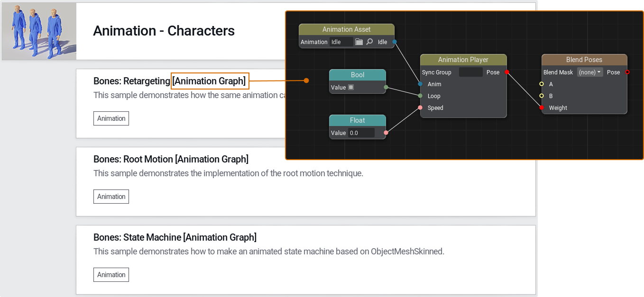Image resolution: width=644 pixels, height=297 pixels.
Task: Open the Bones: Retargeting sample title
Action: tap(170, 81)
